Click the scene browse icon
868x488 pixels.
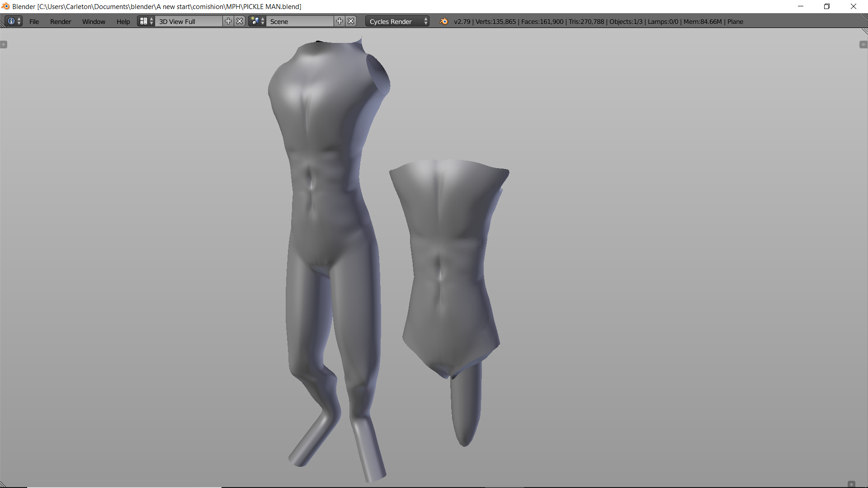[x=257, y=21]
